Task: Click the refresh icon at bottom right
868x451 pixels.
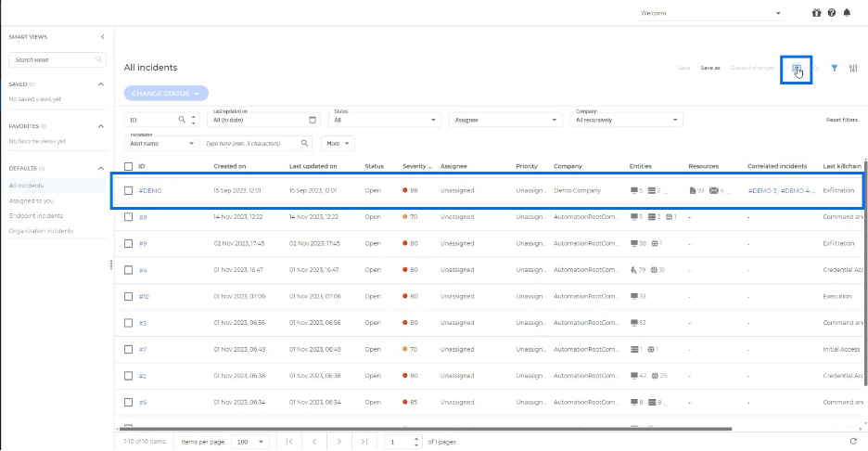Action: pyautogui.click(x=853, y=441)
